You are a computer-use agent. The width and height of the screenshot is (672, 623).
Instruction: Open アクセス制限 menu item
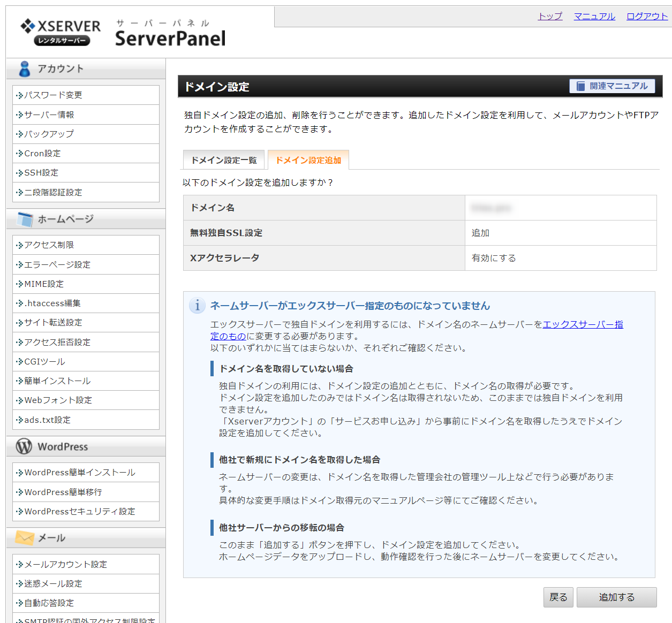coord(86,245)
